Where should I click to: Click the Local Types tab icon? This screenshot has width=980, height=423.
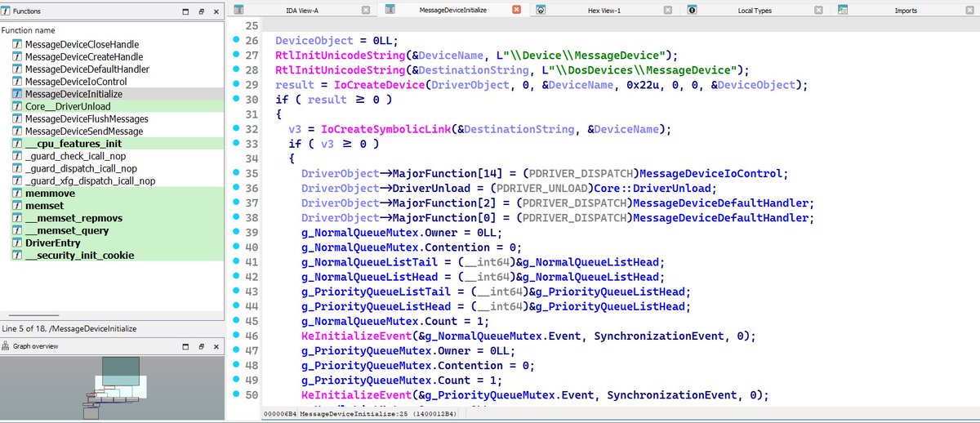coord(692,10)
